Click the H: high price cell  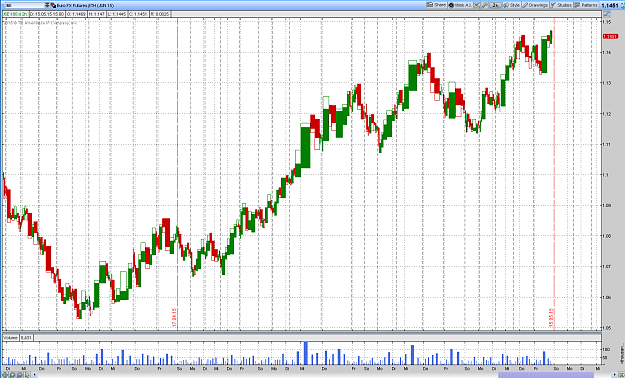tap(97, 14)
